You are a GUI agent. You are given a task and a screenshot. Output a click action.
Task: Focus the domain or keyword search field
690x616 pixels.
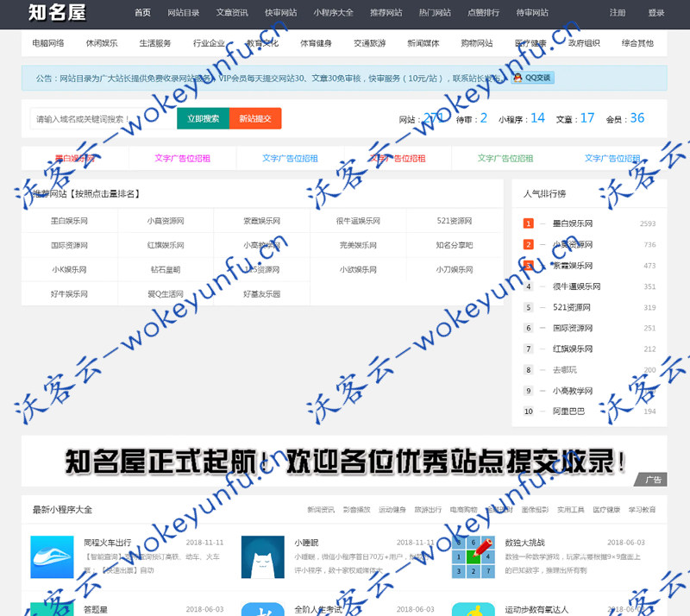click(x=103, y=119)
